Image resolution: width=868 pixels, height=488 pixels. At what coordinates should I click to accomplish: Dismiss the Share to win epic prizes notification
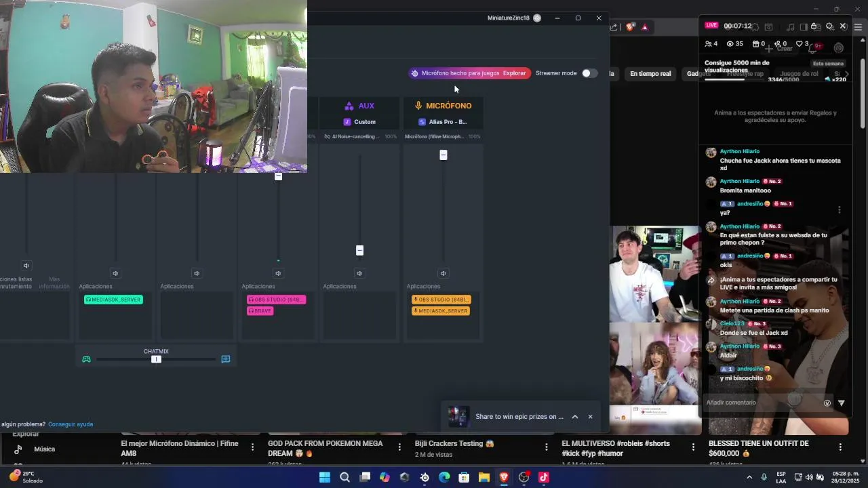590,417
